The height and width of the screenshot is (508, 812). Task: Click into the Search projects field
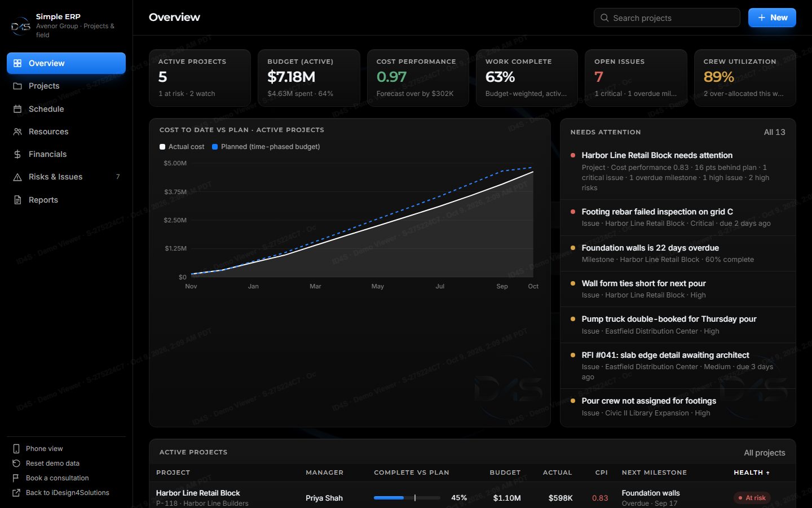[x=667, y=17]
